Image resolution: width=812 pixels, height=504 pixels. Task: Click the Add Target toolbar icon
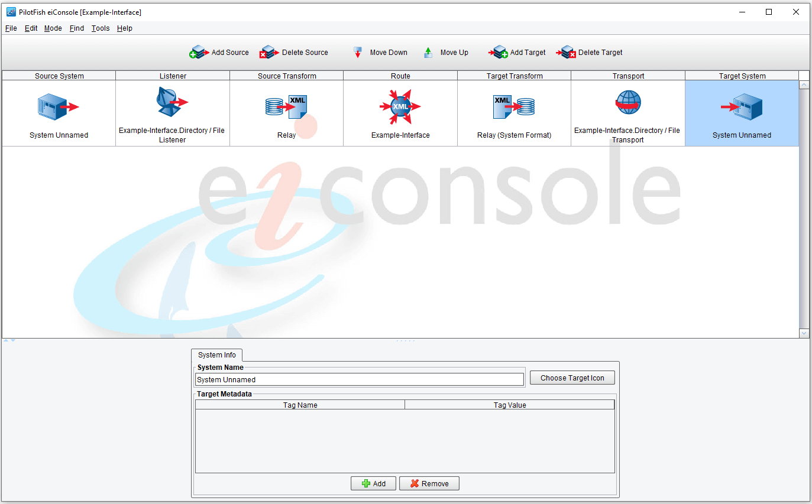click(x=498, y=53)
